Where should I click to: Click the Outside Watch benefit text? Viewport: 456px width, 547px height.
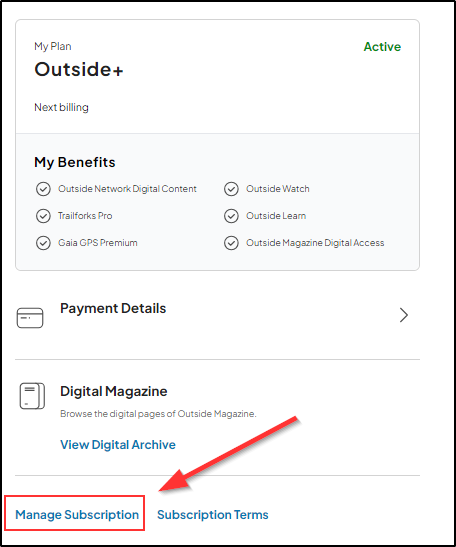[278, 189]
